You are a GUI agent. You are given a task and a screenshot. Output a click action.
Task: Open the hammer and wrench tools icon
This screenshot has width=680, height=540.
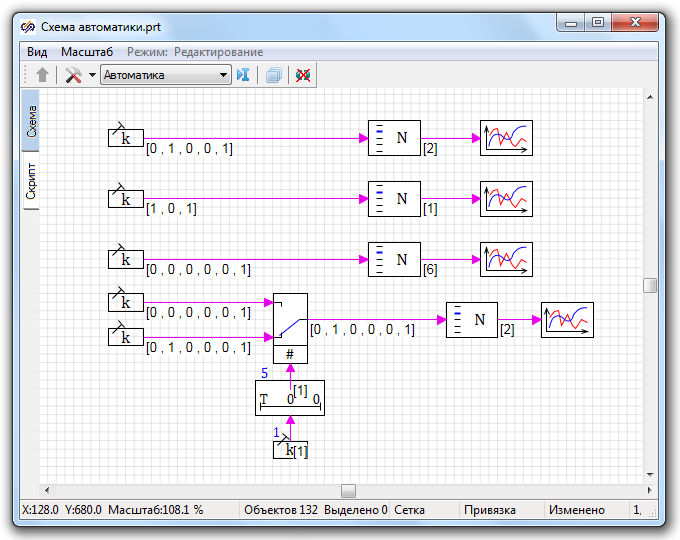click(73, 75)
